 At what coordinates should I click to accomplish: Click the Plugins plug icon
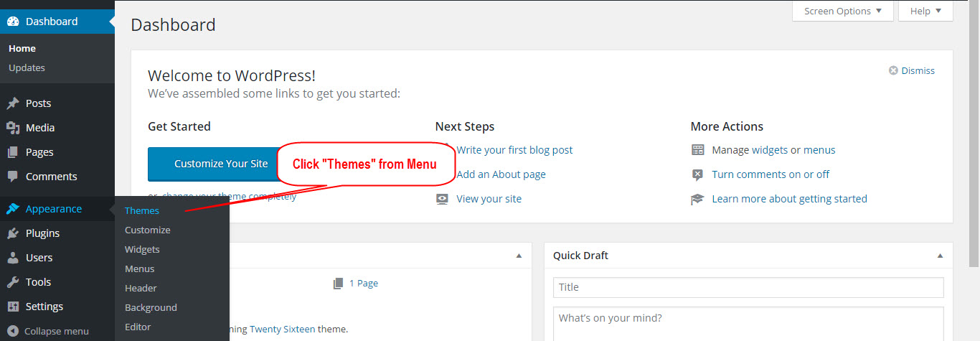click(x=13, y=233)
